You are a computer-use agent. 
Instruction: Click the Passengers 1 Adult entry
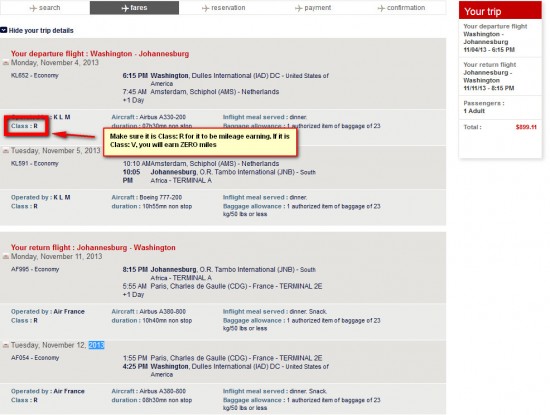pos(483,107)
